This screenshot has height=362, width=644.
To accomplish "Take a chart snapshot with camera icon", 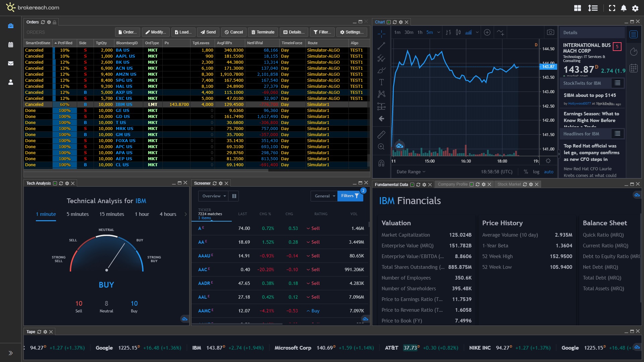I will pyautogui.click(x=550, y=32).
